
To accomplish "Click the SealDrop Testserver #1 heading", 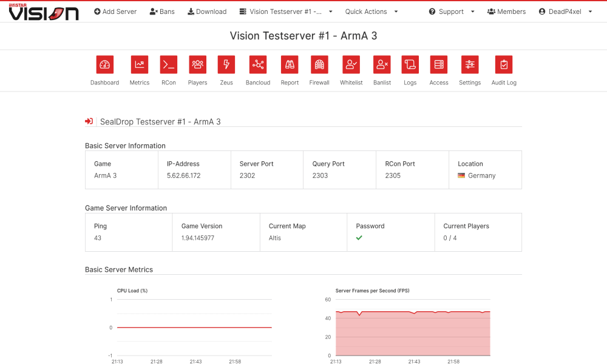I will pyautogui.click(x=160, y=121).
